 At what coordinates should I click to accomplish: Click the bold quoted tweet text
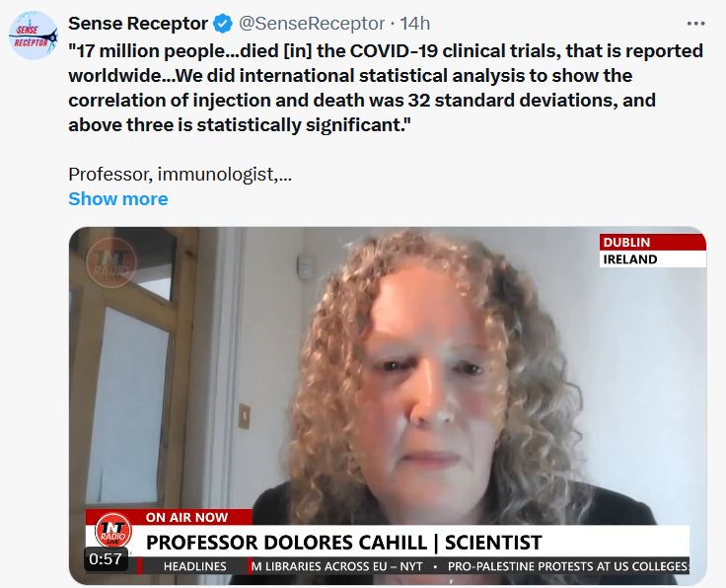coord(386,88)
